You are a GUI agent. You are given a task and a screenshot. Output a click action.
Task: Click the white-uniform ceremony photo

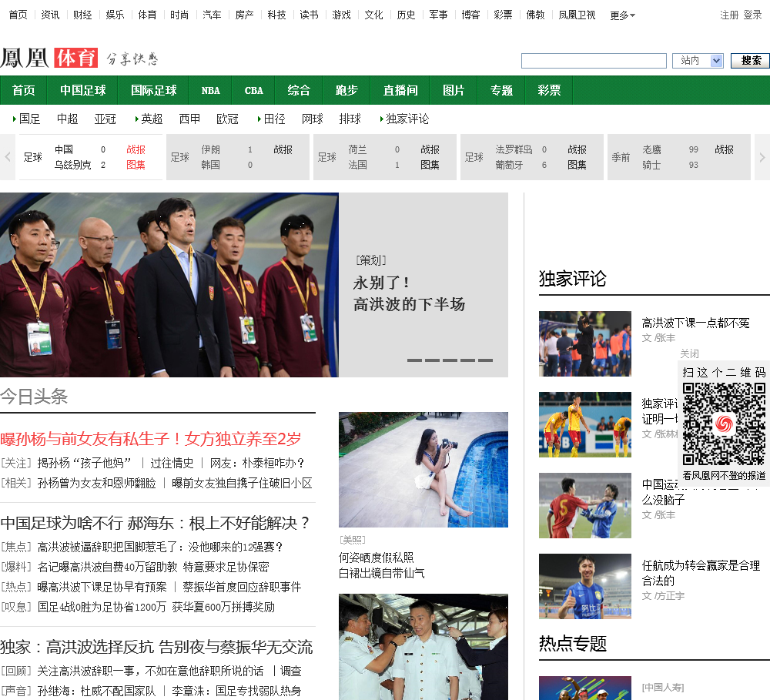point(423,647)
